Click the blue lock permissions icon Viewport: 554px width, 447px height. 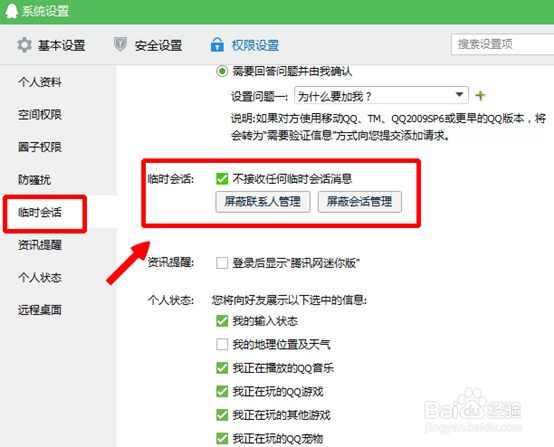(x=217, y=45)
